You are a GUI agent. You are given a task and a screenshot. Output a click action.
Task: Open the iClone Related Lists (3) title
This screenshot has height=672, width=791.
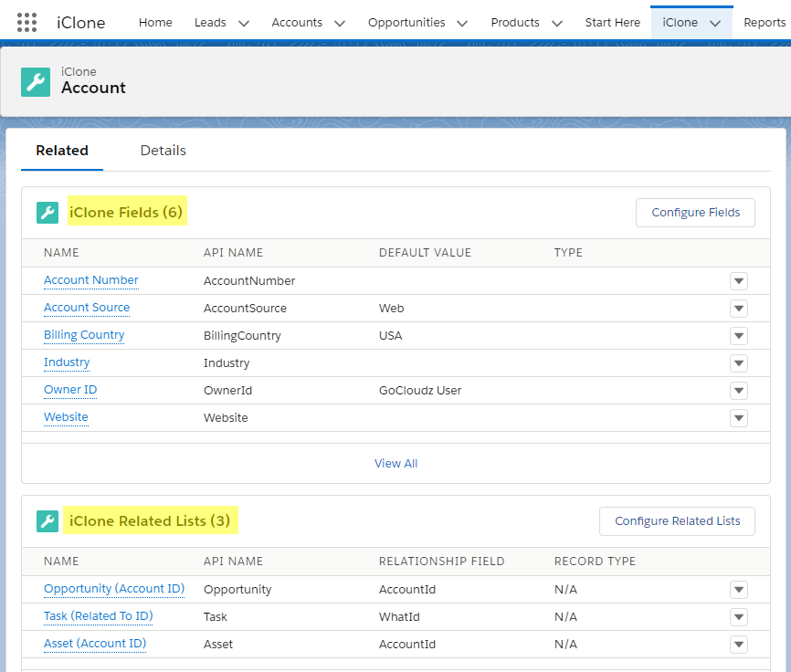[x=150, y=520]
